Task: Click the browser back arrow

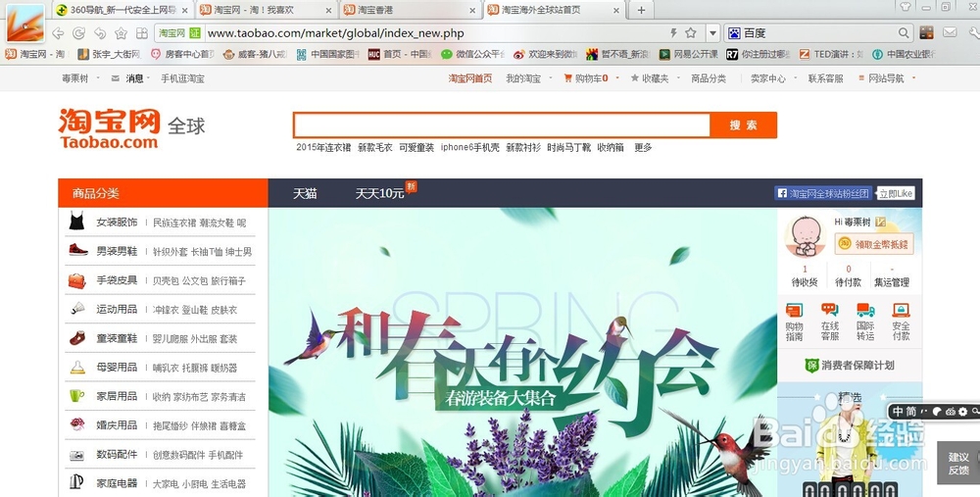Action: coord(58,33)
